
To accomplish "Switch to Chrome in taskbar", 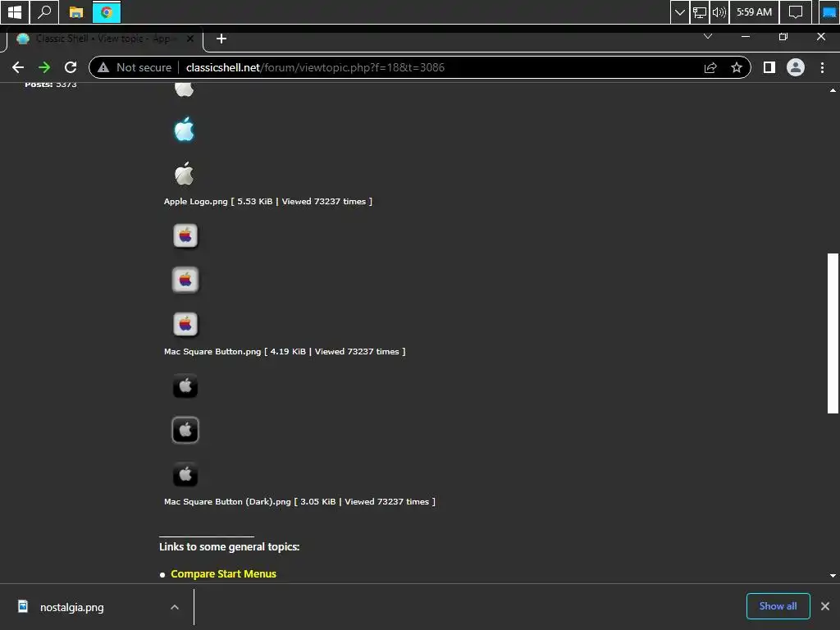I will [107, 11].
